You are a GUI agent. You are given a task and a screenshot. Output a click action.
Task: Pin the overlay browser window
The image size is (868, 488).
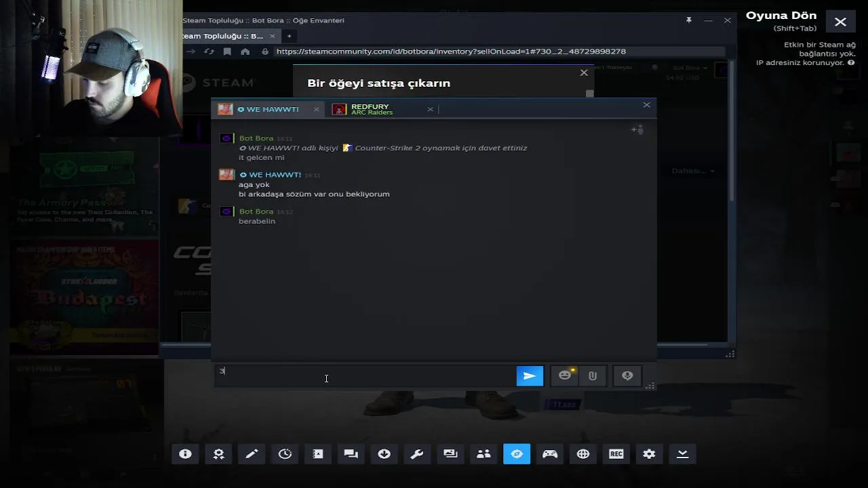pos(689,20)
